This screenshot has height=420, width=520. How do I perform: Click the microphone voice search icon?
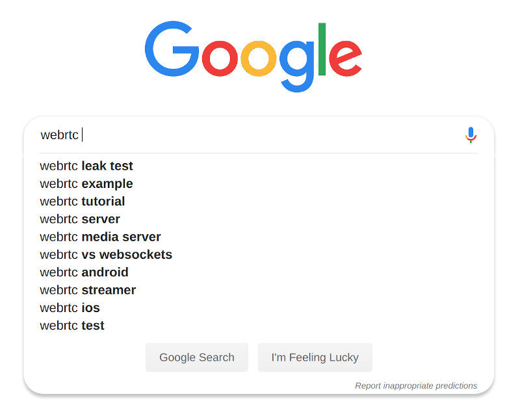pyautogui.click(x=471, y=135)
